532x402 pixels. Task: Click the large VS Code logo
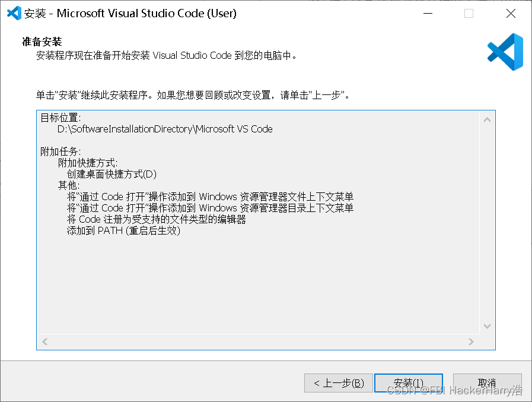point(505,52)
